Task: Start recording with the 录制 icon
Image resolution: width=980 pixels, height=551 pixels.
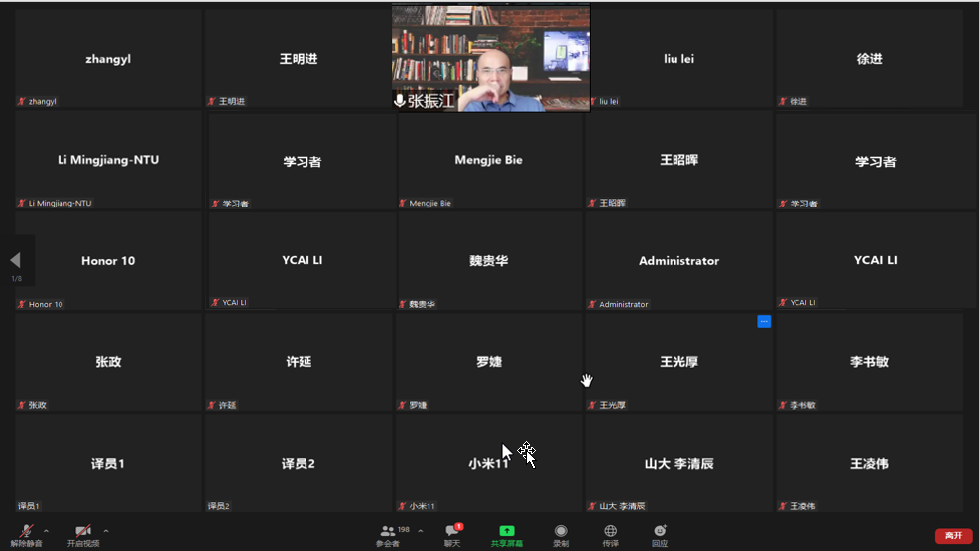Action: coord(561,534)
